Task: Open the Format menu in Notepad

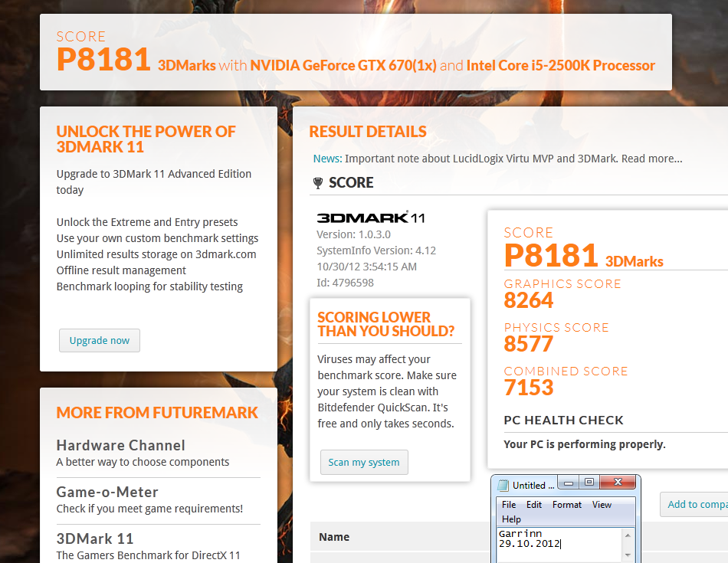Action: click(x=566, y=505)
